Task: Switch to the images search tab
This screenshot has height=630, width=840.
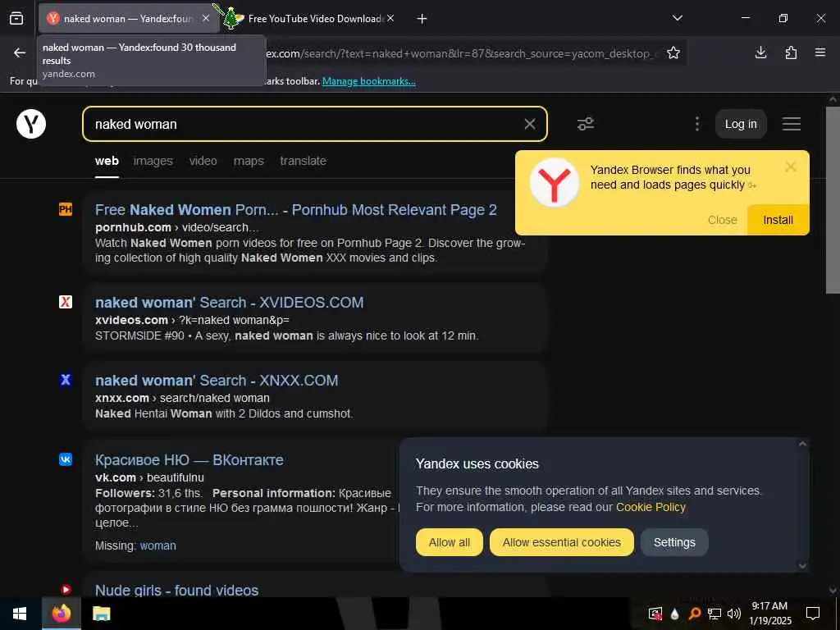Action: pos(153,161)
